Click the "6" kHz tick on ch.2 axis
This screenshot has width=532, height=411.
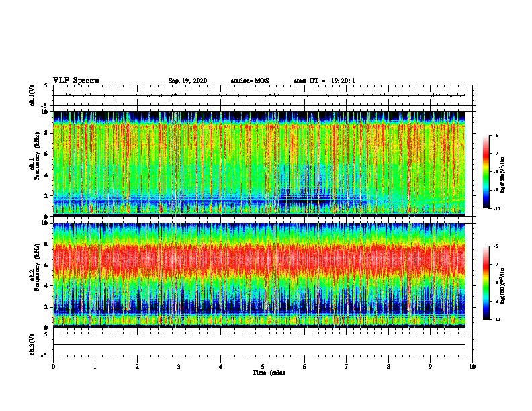(x=47, y=265)
